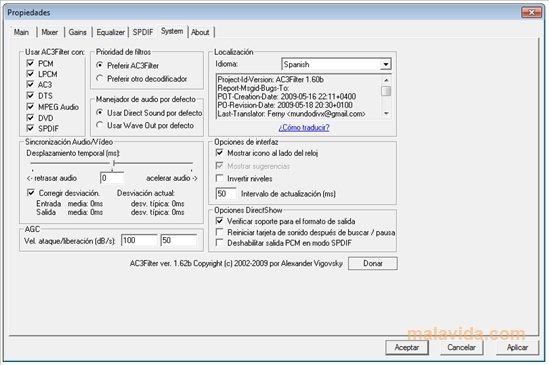This screenshot has height=365, width=549.
Task: Click the Last-Translator line in info box
Action: click(291, 114)
